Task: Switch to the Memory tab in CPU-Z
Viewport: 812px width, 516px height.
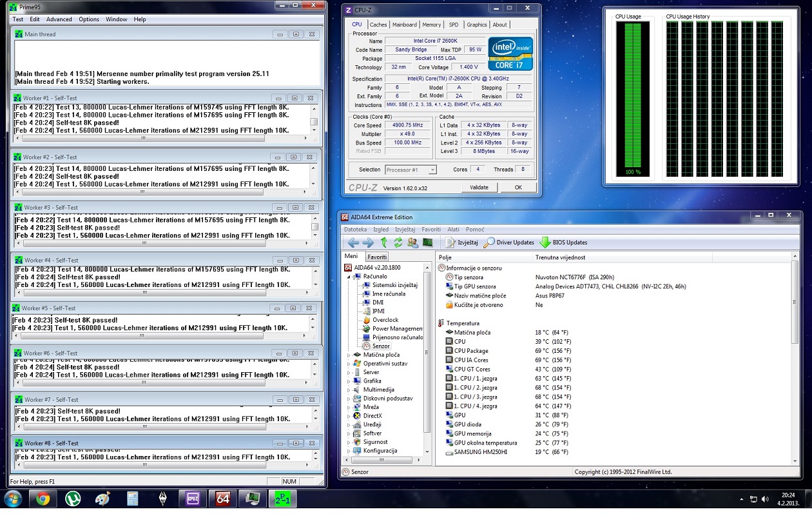Action: (431, 25)
